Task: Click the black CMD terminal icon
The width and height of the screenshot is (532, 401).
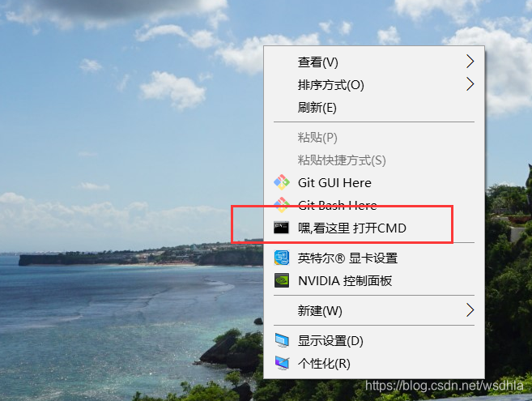Action: click(281, 228)
